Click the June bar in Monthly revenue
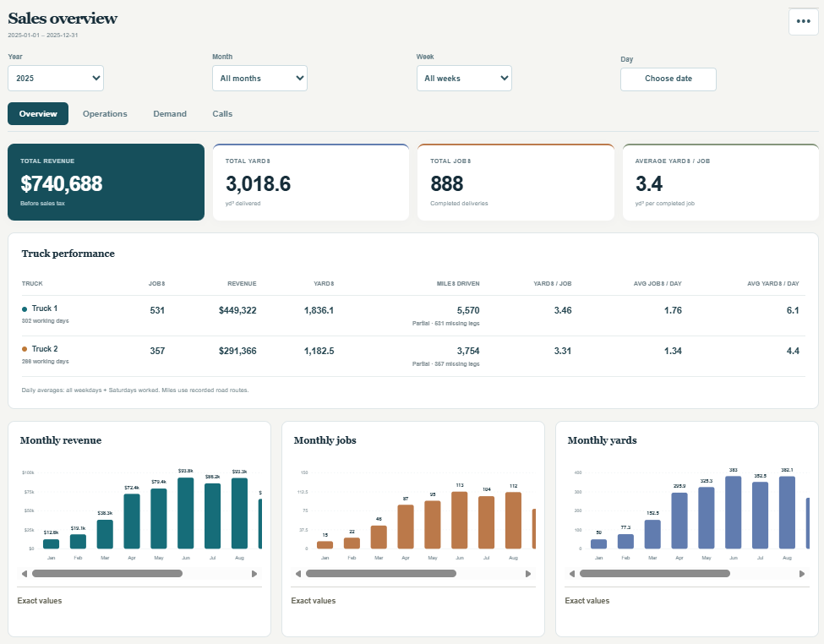824x644 pixels. coord(185,513)
